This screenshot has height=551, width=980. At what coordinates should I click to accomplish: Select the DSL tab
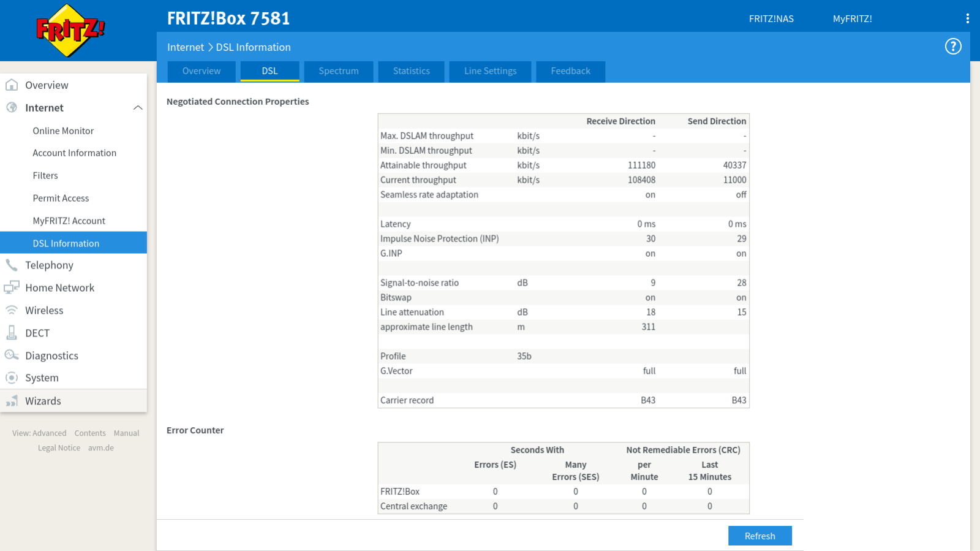tap(270, 71)
